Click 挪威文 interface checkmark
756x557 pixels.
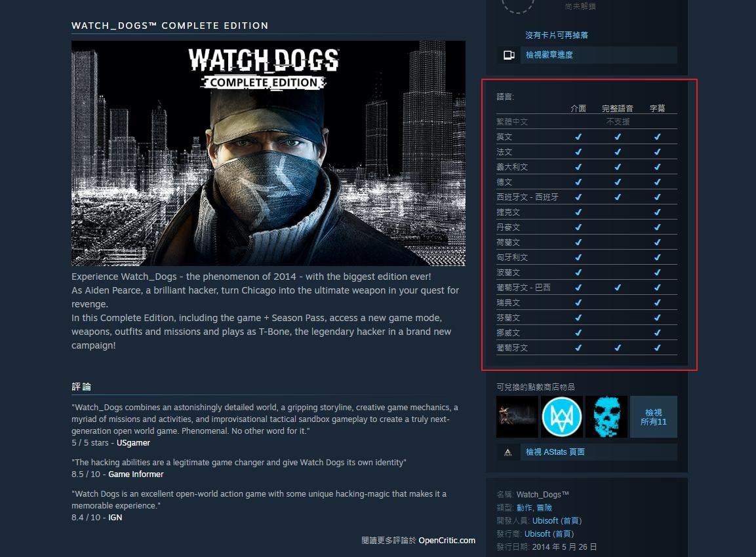(x=578, y=332)
